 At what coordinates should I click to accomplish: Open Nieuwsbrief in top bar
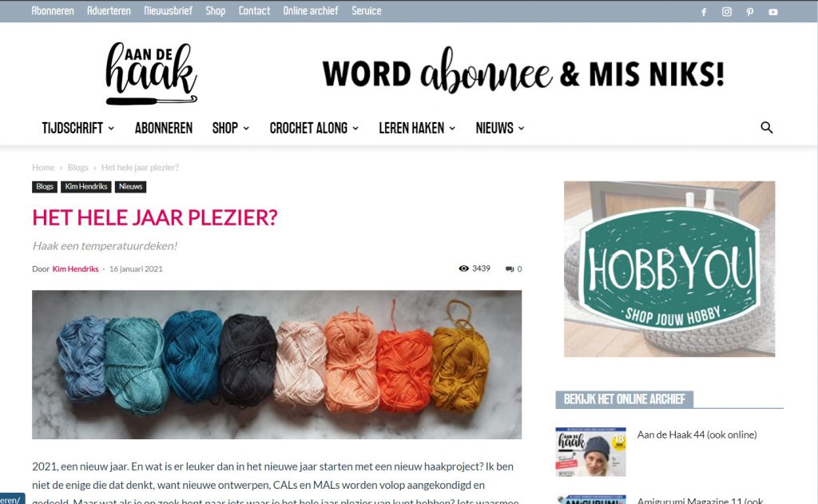coord(168,11)
